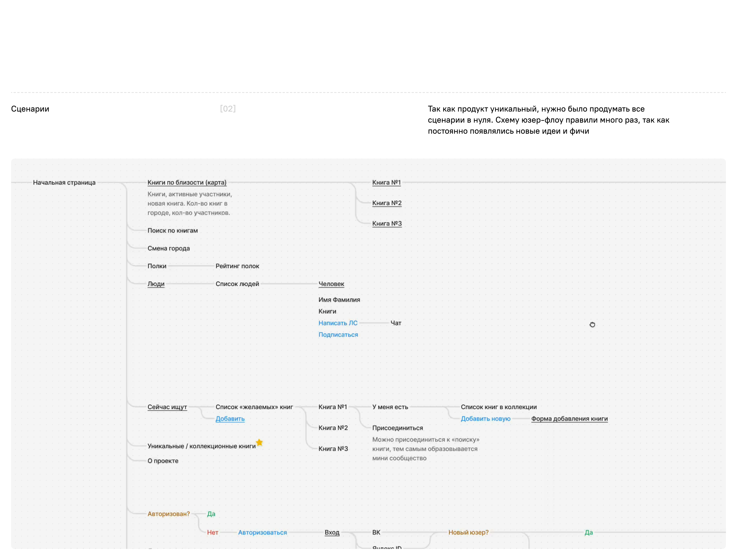Image resolution: width=737 pixels, height=560 pixels.
Task: Click the blue Добавить link
Action: click(x=230, y=419)
